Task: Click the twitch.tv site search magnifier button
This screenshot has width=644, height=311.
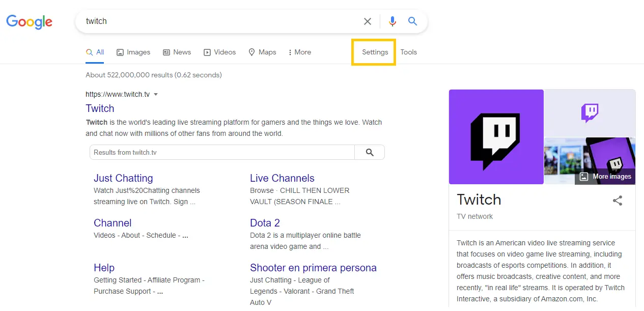Action: tap(370, 152)
